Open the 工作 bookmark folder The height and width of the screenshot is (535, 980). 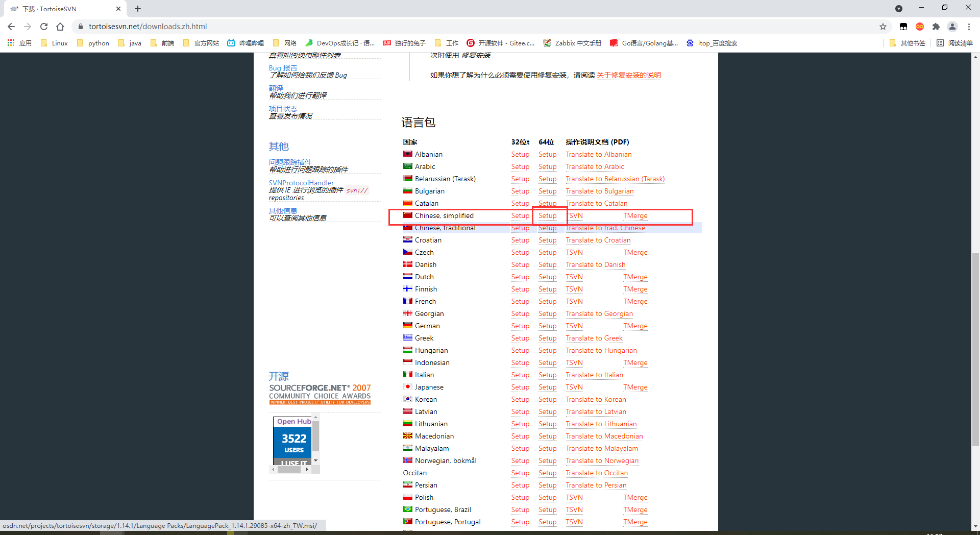(x=447, y=43)
